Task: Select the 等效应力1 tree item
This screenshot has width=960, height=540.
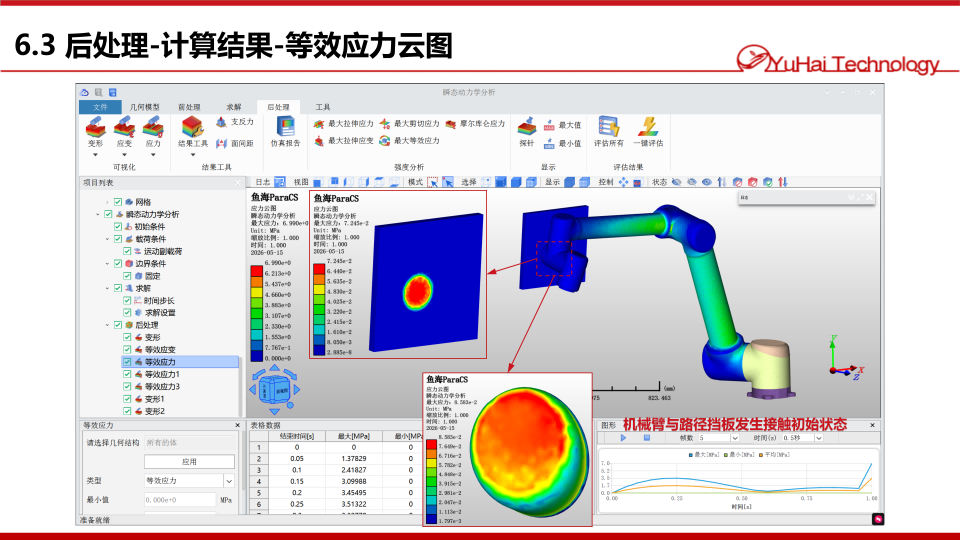Action: pyautogui.click(x=162, y=374)
